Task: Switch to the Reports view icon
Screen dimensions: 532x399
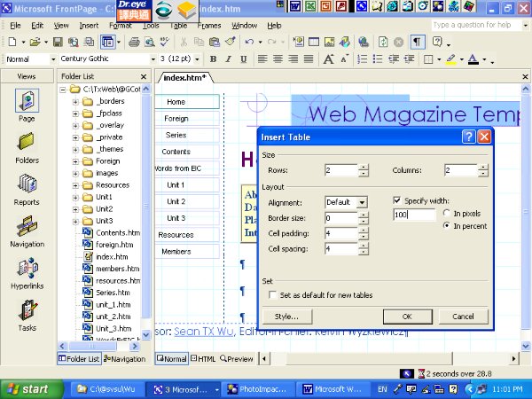Action: [27, 187]
